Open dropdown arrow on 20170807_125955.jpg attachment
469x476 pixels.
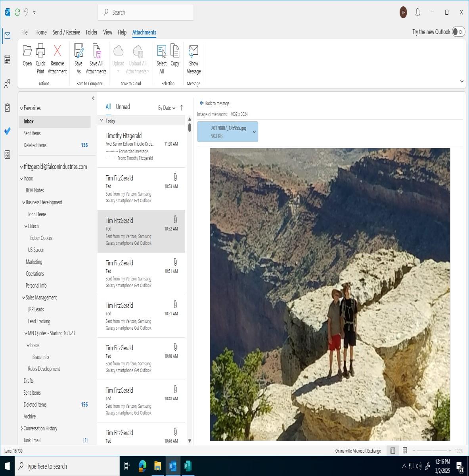(254, 132)
